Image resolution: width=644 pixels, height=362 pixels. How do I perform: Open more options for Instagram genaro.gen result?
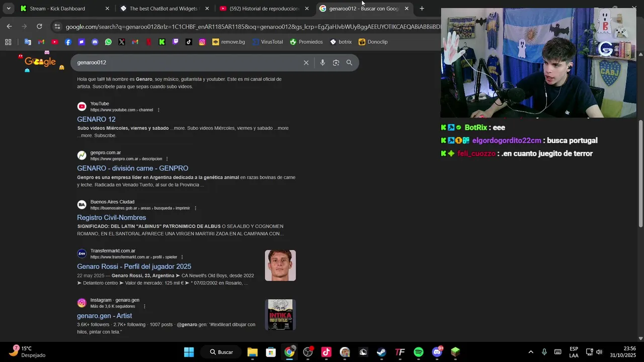(x=144, y=306)
